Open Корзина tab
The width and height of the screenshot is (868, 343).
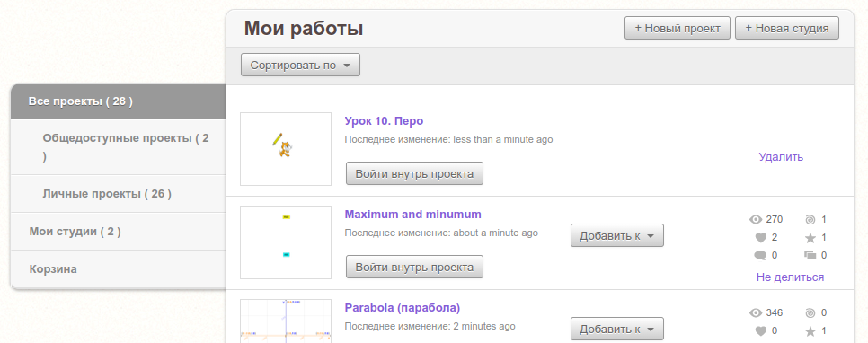point(119,269)
